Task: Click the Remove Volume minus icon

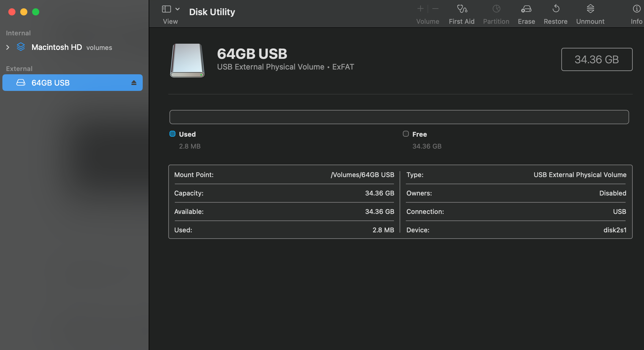Action: 435,9
